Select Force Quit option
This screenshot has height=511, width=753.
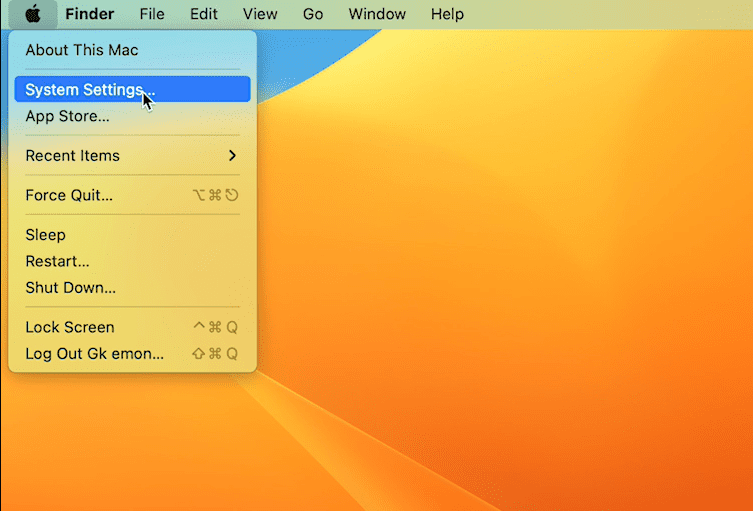click(69, 195)
